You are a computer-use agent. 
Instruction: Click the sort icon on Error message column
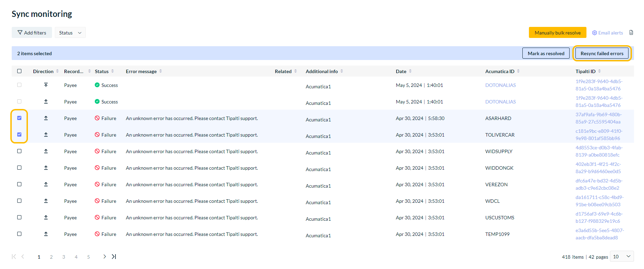tap(161, 71)
